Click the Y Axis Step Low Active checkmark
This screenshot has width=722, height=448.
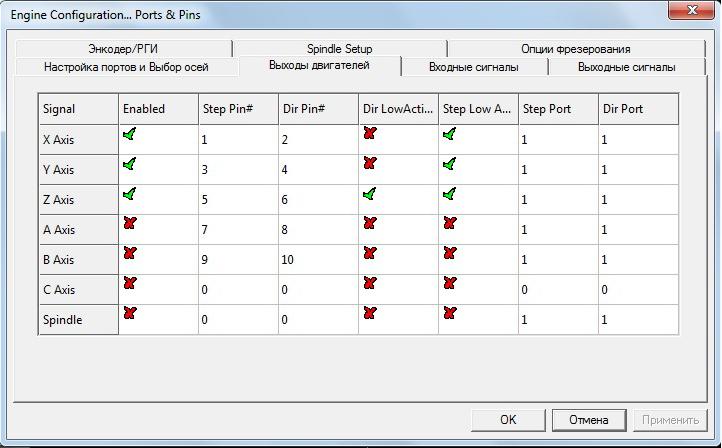tap(450, 164)
